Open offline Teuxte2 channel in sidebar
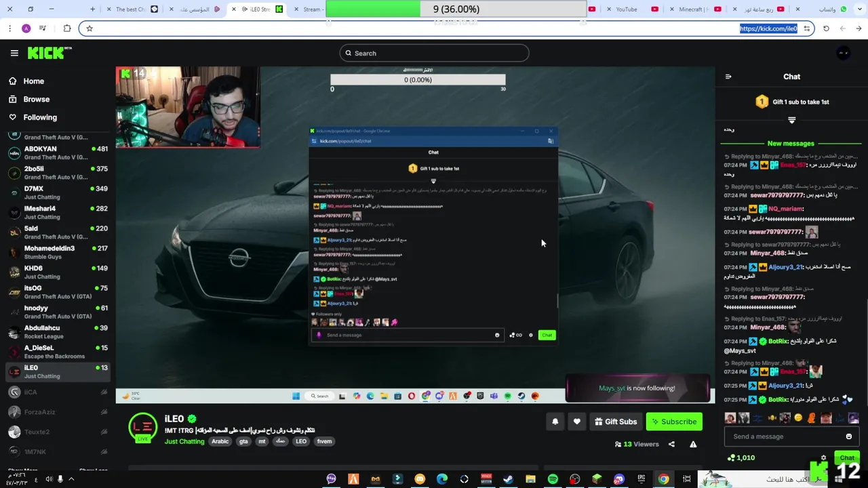 click(58, 432)
